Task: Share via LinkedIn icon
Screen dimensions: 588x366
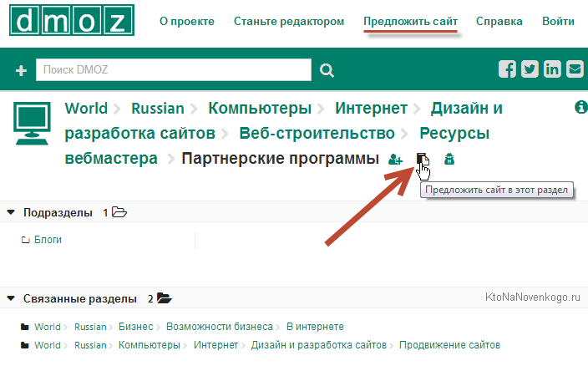Action: [552, 69]
